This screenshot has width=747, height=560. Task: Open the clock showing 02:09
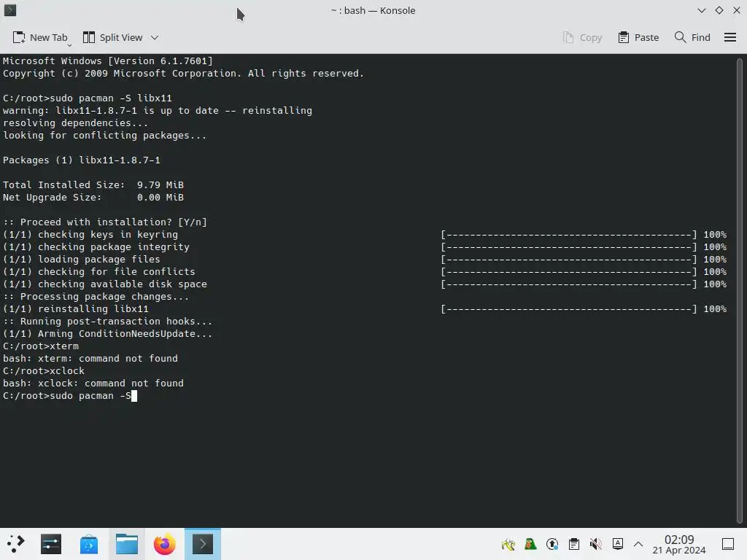coord(679,544)
